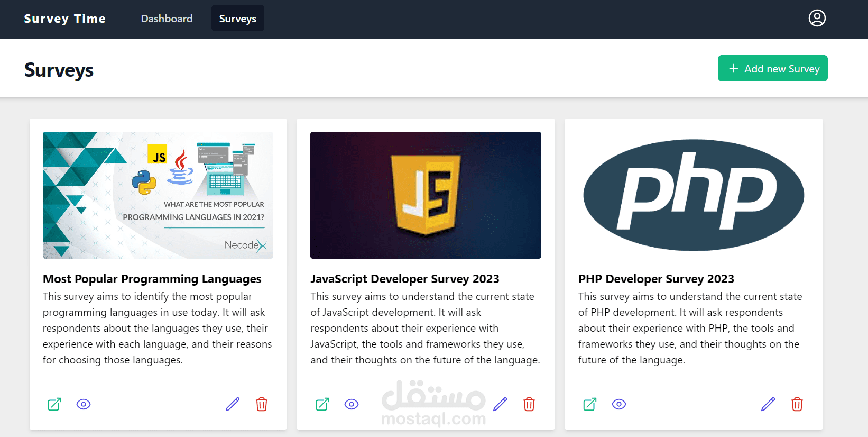Image resolution: width=868 pixels, height=437 pixels.
Task: Open external link icon for JavaScript Developer Survey 2023
Action: pos(322,404)
